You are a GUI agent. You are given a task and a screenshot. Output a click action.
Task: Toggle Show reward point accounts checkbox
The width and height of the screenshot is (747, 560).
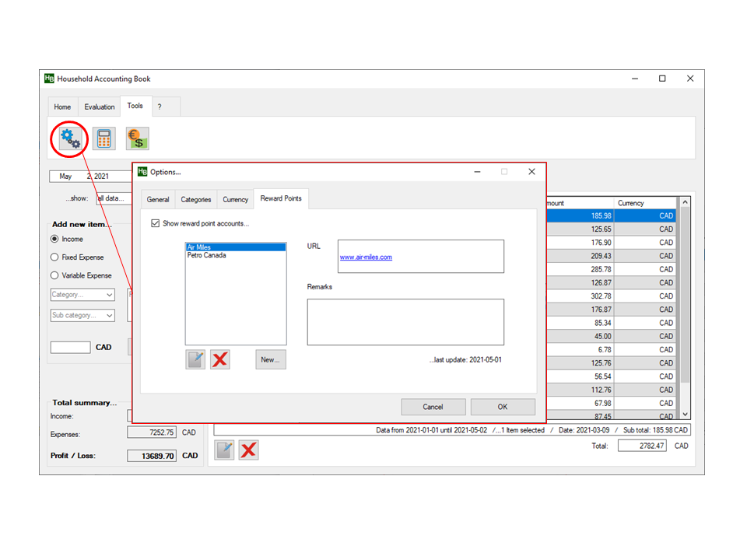click(x=156, y=224)
